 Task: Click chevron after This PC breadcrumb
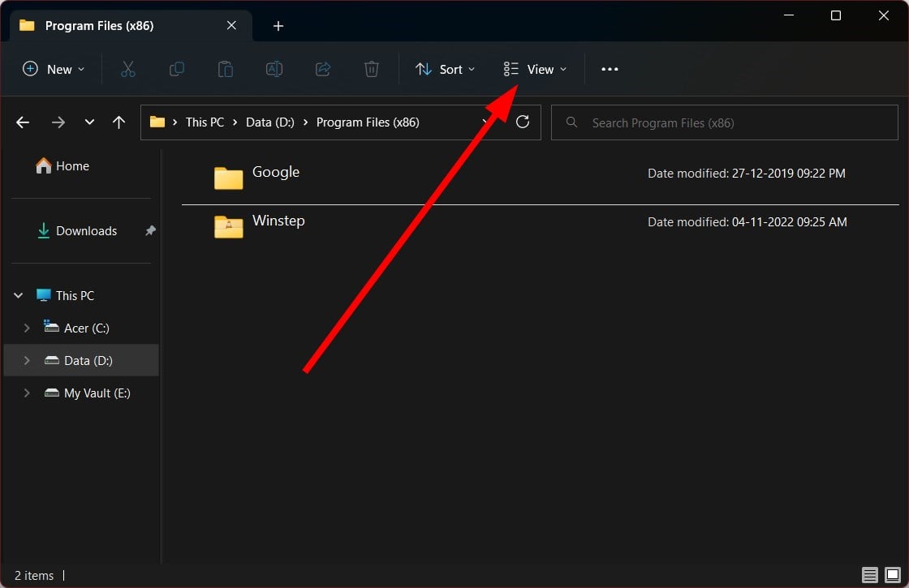tap(235, 122)
